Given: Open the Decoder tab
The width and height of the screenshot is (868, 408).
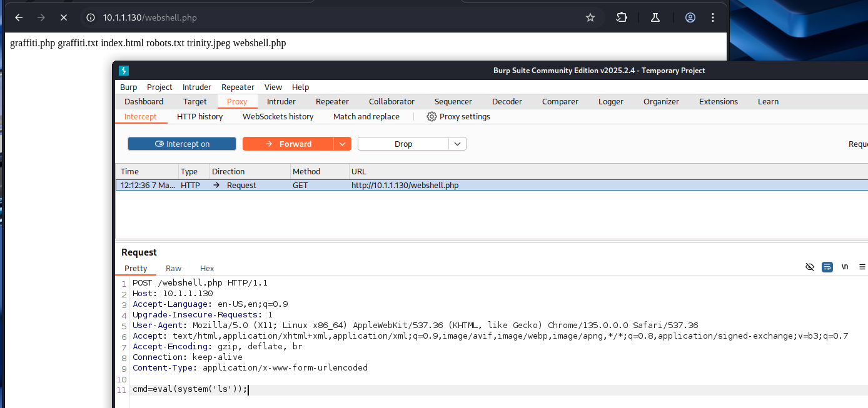Looking at the screenshot, I should coord(507,101).
